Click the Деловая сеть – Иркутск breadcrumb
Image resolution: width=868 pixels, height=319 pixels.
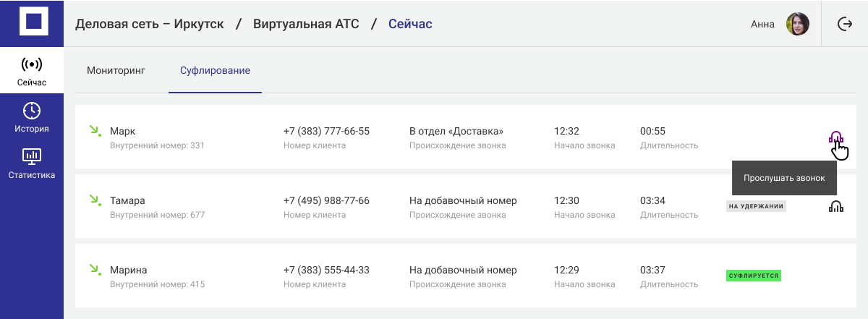[150, 24]
